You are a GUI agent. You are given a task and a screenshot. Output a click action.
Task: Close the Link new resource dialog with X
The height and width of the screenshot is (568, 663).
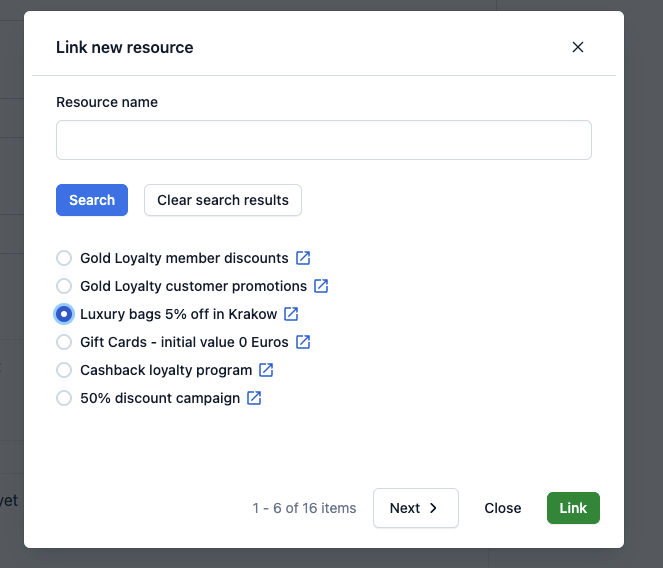(x=578, y=47)
